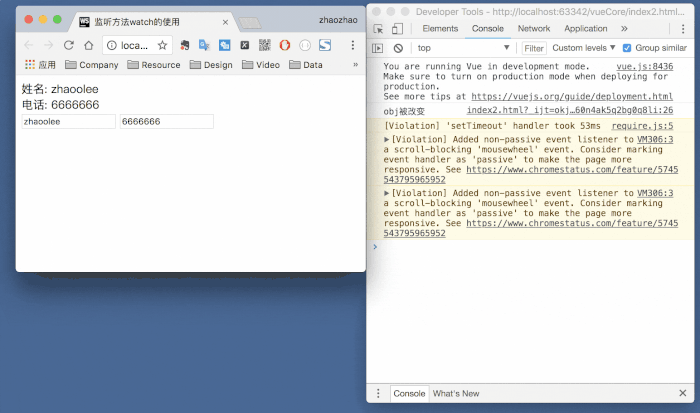Close the DevTools drawer

(683, 393)
